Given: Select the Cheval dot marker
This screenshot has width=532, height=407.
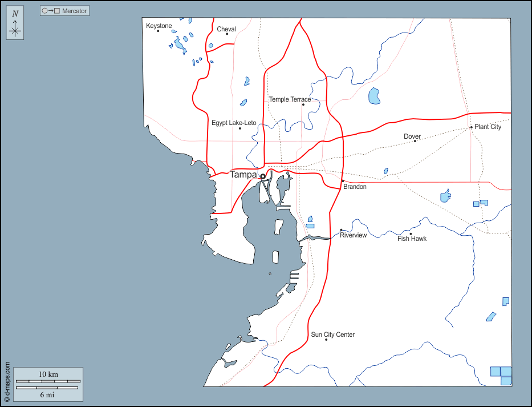Looking at the screenshot, I should pos(227,34).
